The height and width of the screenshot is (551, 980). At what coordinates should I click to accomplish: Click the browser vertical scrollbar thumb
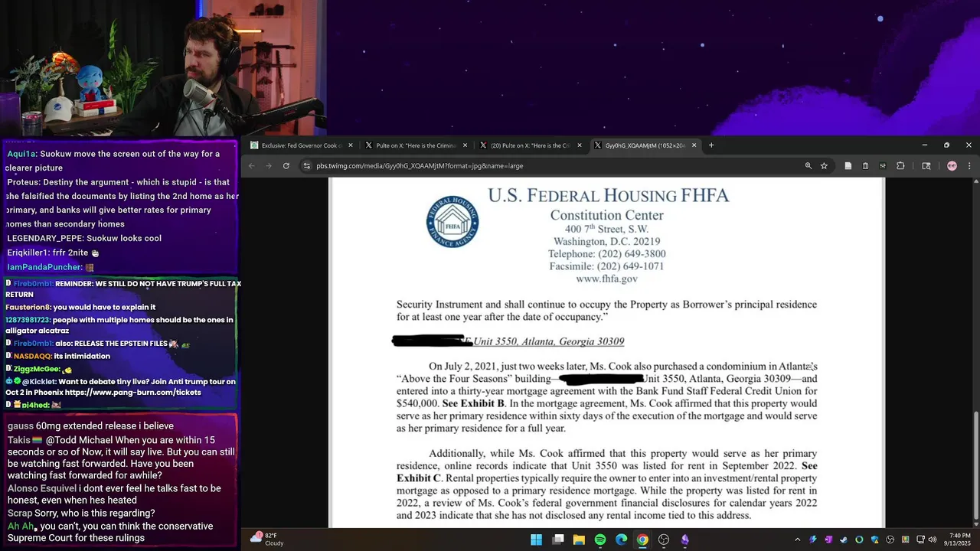point(976,465)
